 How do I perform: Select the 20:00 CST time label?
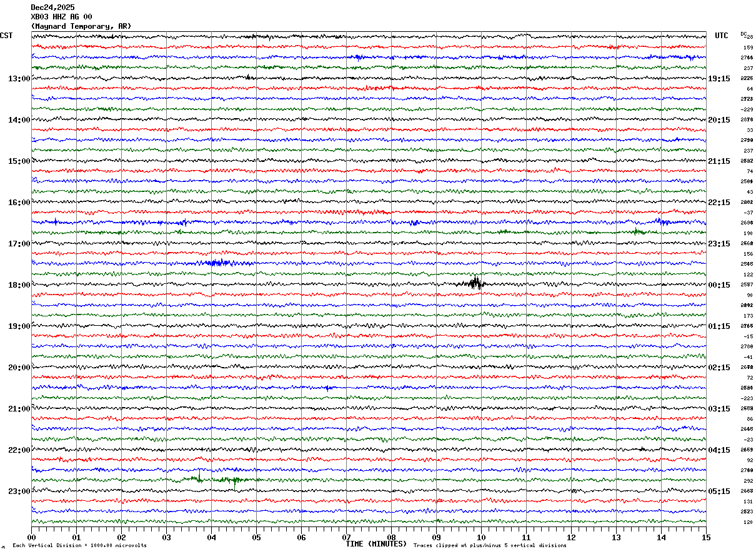pos(19,368)
